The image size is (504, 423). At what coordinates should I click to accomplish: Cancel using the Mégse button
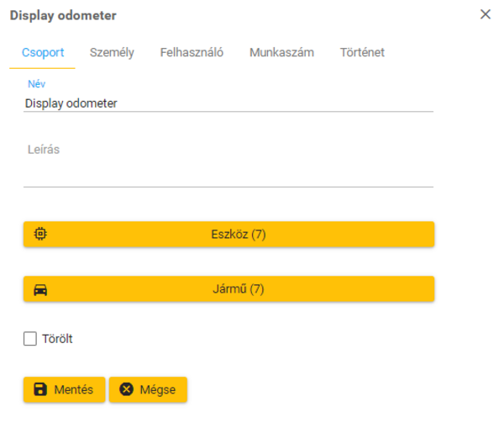click(148, 389)
